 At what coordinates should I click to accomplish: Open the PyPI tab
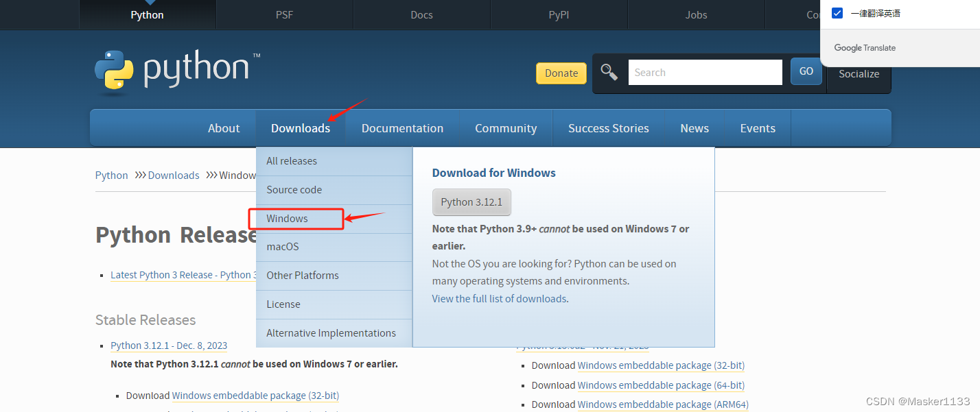pyautogui.click(x=559, y=14)
